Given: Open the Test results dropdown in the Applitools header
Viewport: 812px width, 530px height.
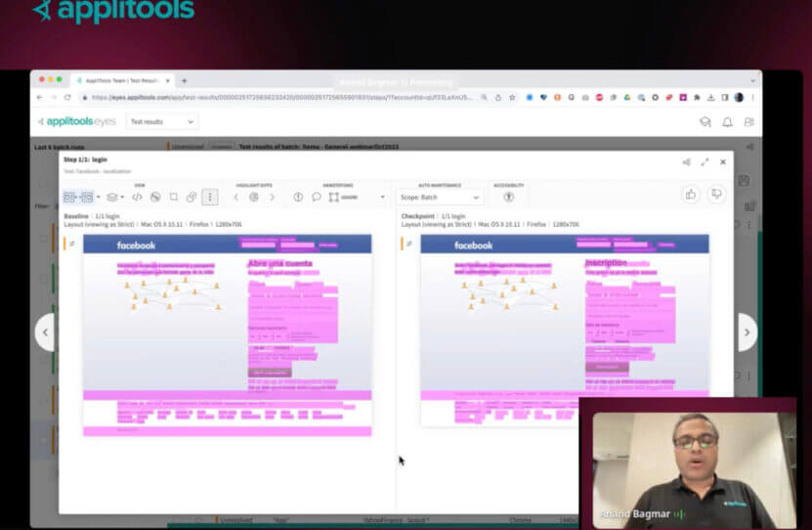Looking at the screenshot, I should 161,122.
